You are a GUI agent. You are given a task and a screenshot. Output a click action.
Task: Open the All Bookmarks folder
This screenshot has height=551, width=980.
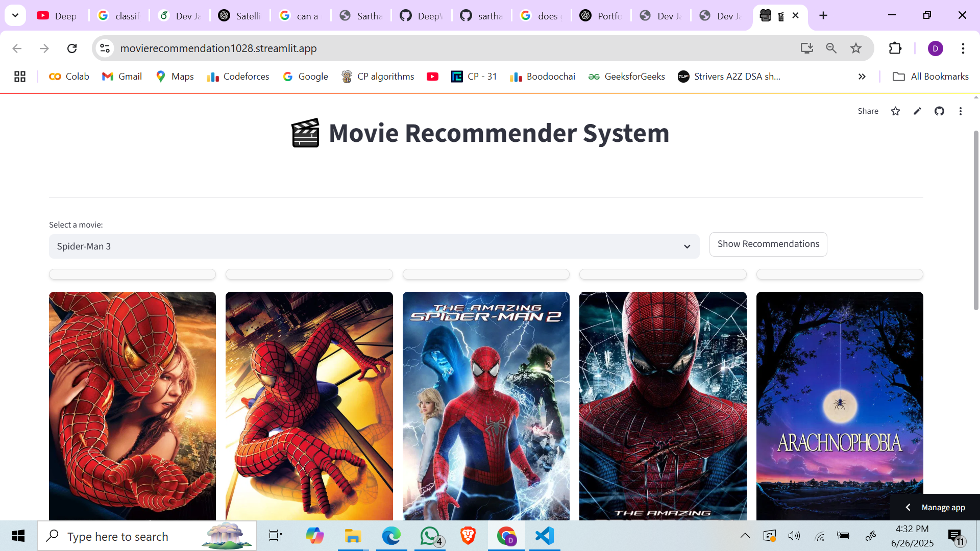click(x=930, y=77)
